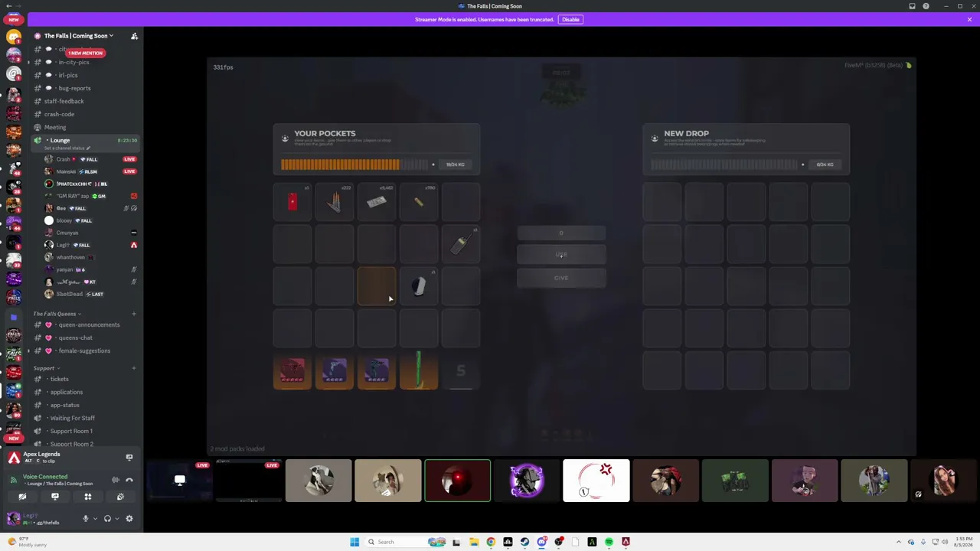Select the gray canister item in pockets
980x551 pixels.
(x=419, y=286)
